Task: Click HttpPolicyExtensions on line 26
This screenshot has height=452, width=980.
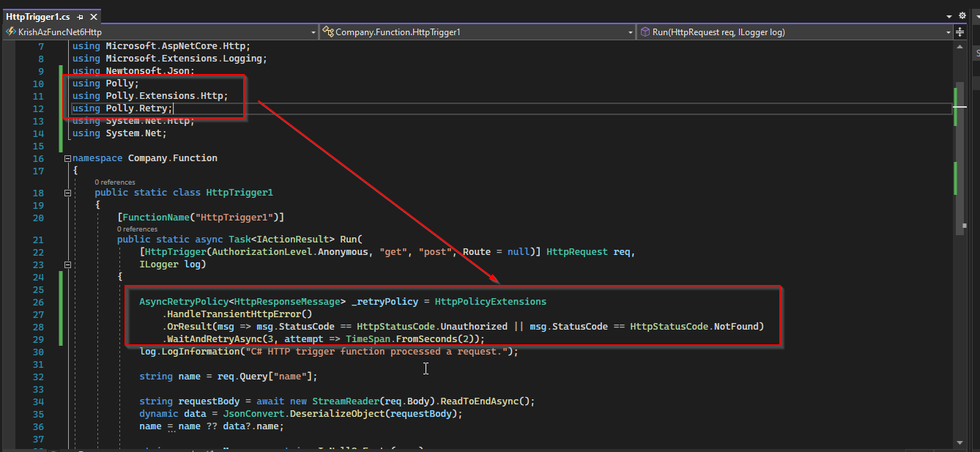Action: (x=491, y=302)
